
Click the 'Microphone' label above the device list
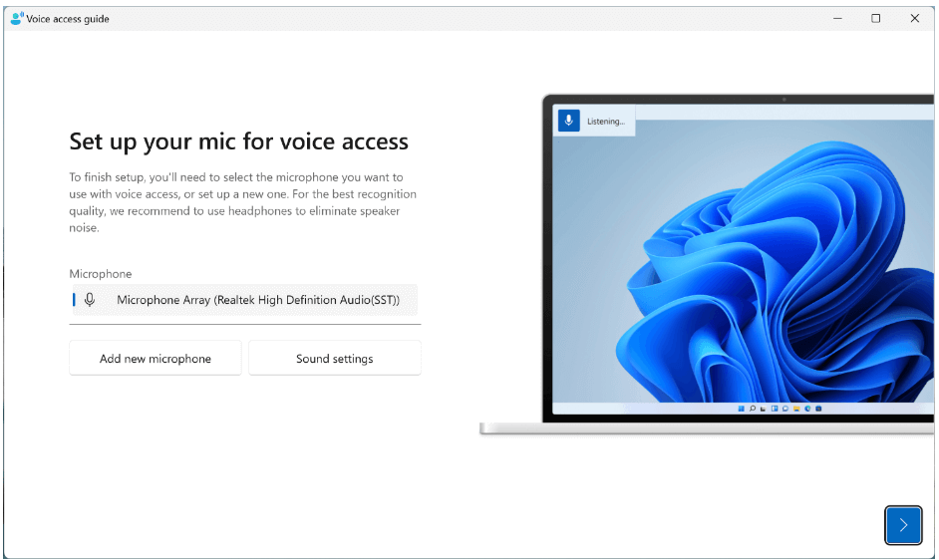(x=100, y=274)
